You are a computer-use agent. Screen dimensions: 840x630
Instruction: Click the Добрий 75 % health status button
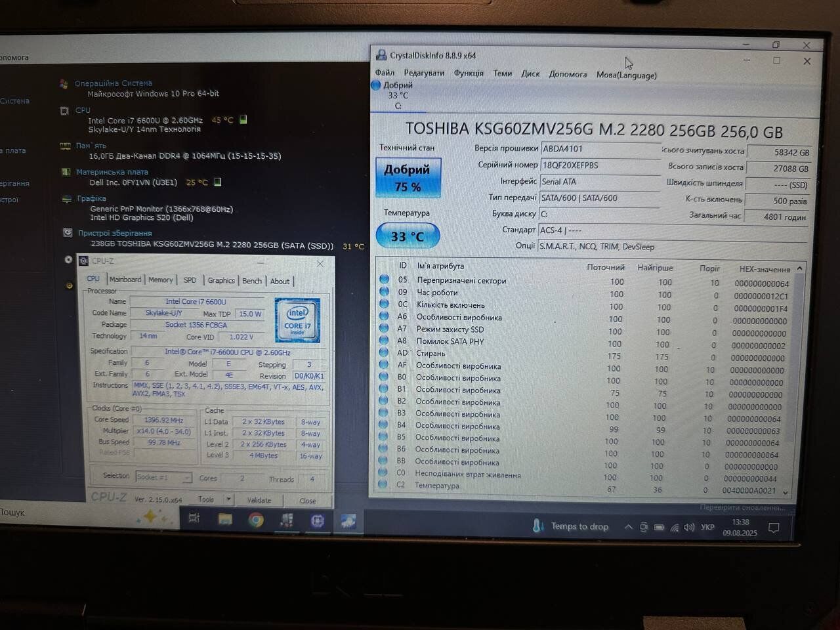tap(408, 178)
